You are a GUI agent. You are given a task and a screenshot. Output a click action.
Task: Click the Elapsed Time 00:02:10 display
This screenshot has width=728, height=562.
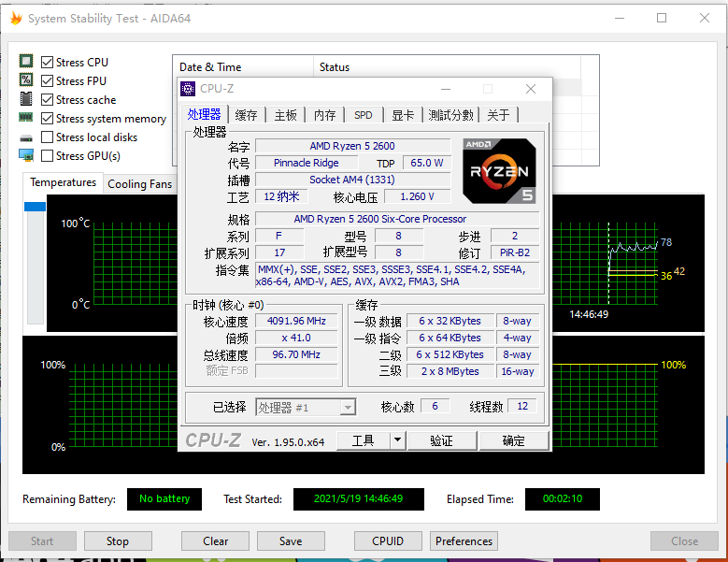(563, 498)
